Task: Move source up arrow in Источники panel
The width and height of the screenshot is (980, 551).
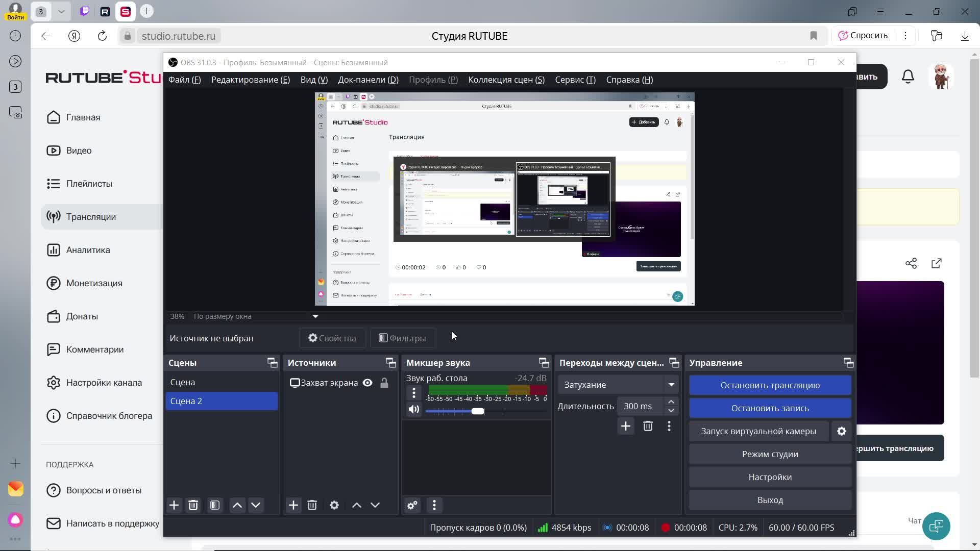Action: tap(357, 505)
